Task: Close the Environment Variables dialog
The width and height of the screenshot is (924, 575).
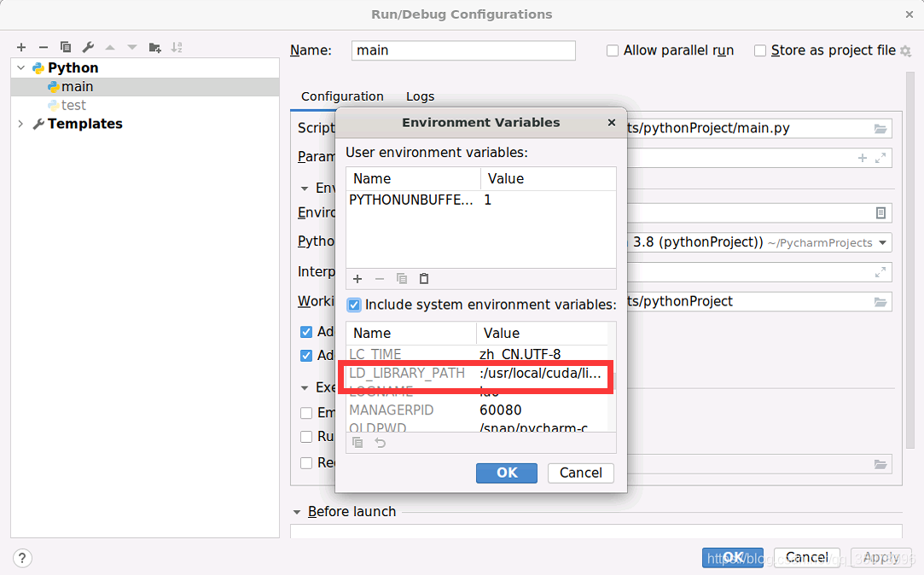Action: 612,123
